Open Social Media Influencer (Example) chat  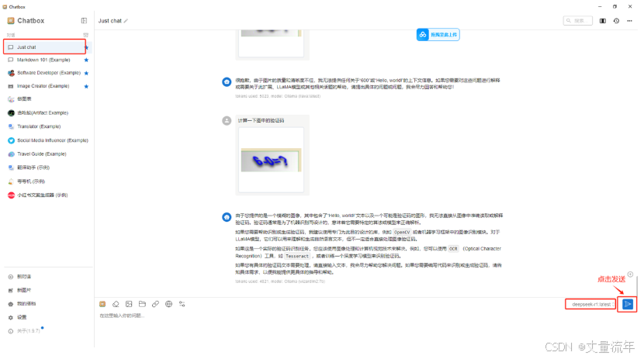[x=53, y=140]
